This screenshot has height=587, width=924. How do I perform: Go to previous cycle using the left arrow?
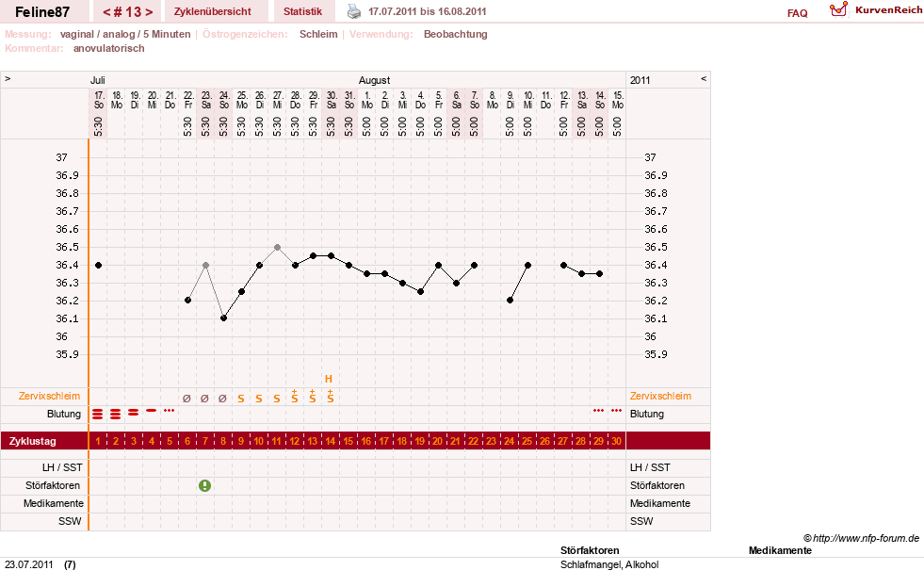click(x=106, y=12)
